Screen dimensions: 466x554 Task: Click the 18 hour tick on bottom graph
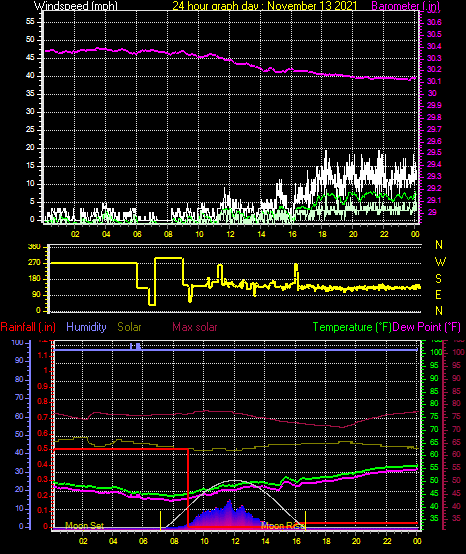point(326,541)
